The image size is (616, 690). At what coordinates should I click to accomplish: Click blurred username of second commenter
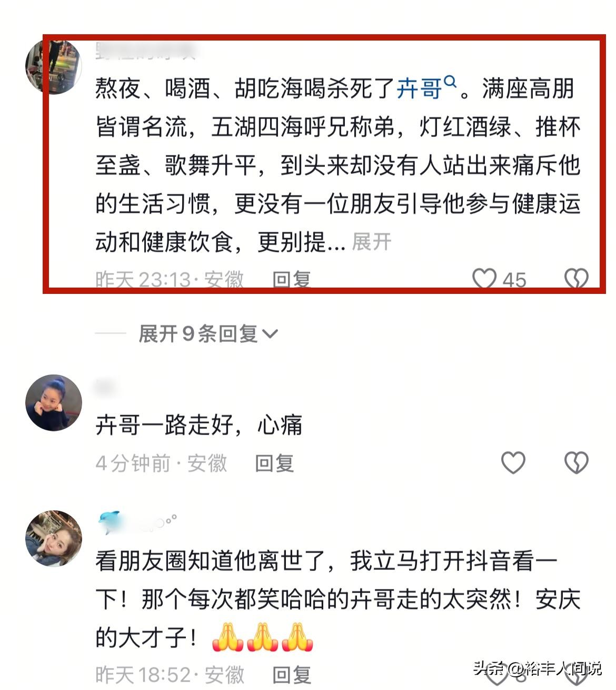(x=105, y=388)
